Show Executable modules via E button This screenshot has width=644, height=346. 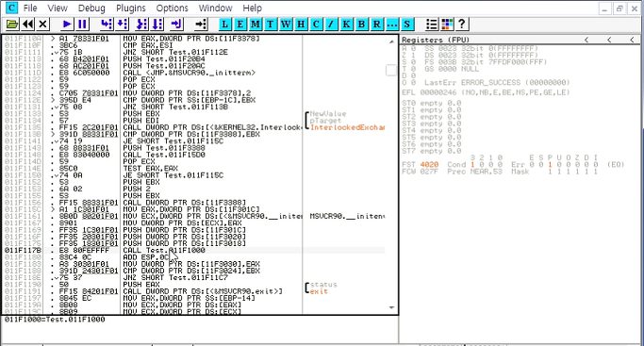click(x=239, y=25)
